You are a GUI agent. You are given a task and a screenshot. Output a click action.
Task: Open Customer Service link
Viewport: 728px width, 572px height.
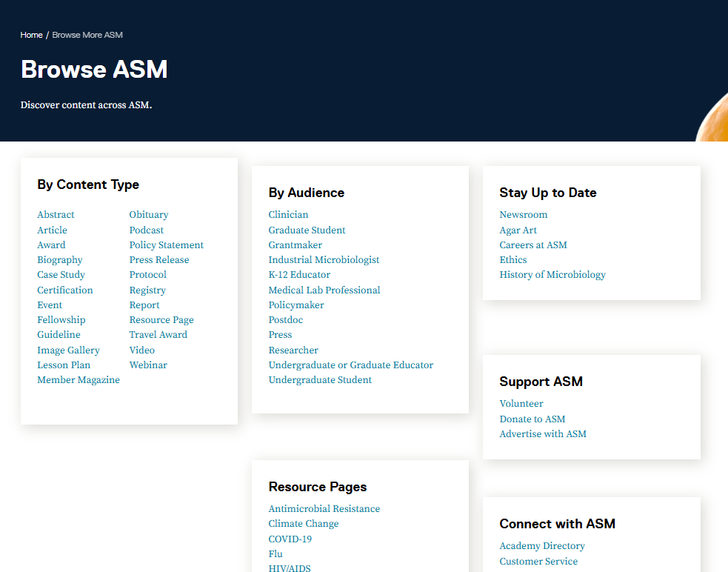(x=538, y=562)
